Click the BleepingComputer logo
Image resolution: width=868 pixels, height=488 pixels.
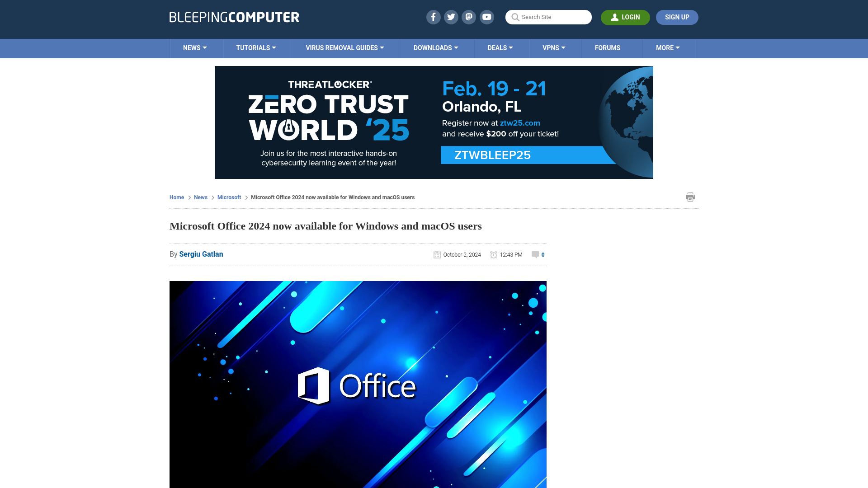(x=234, y=17)
